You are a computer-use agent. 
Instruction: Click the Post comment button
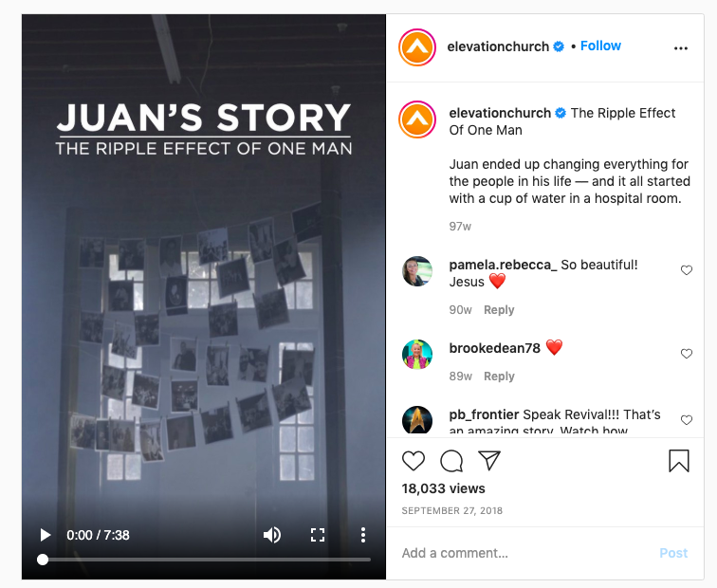673,553
